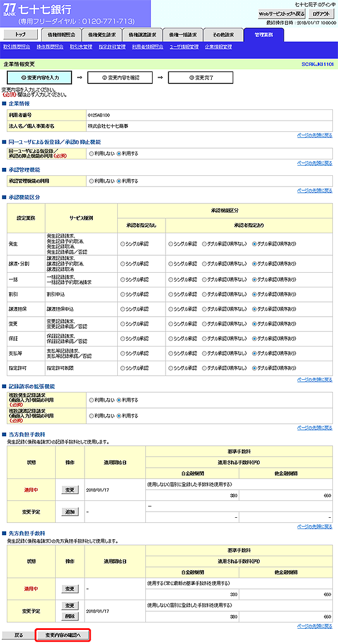Choose 利用しない for 承認管理機能の利用

pyautogui.click(x=91, y=181)
